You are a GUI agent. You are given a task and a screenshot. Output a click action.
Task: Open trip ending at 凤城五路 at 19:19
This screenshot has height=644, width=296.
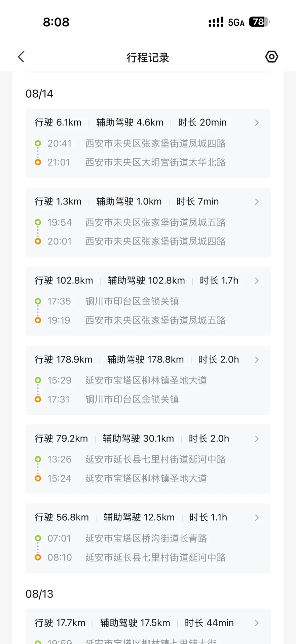148,301
